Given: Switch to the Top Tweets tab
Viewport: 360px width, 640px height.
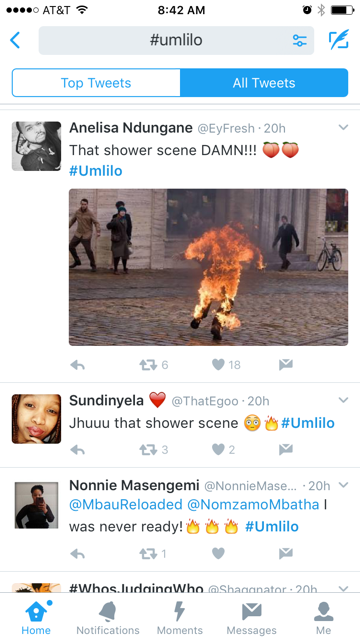Looking at the screenshot, I should [x=96, y=83].
